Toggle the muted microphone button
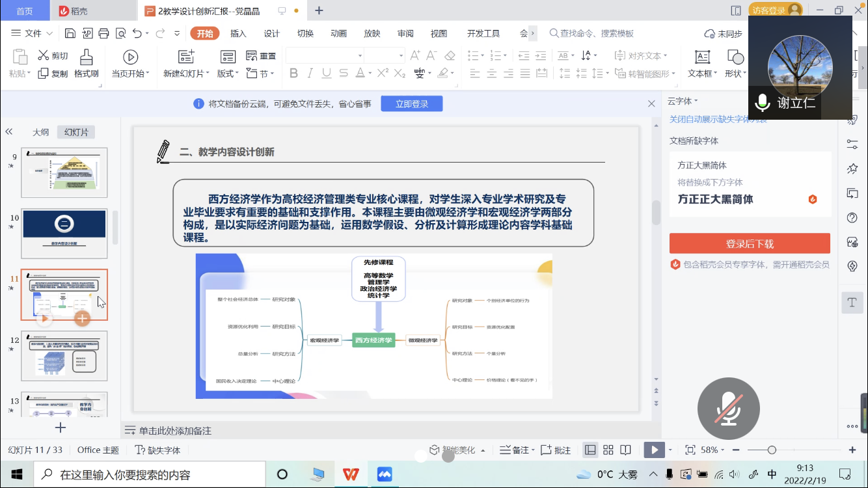Image resolution: width=868 pixels, height=488 pixels. 728,409
